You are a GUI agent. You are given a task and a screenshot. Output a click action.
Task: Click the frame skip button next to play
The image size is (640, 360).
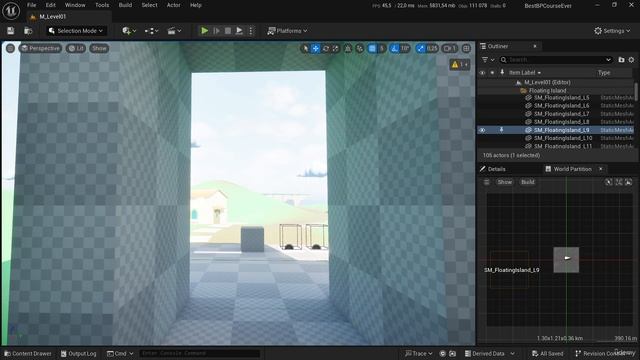point(216,31)
